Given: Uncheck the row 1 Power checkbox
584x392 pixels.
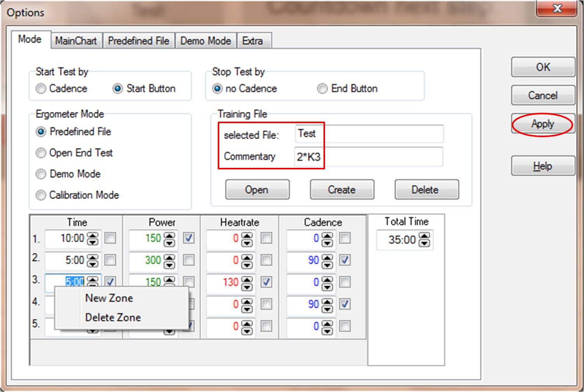Looking at the screenshot, I should click(189, 238).
